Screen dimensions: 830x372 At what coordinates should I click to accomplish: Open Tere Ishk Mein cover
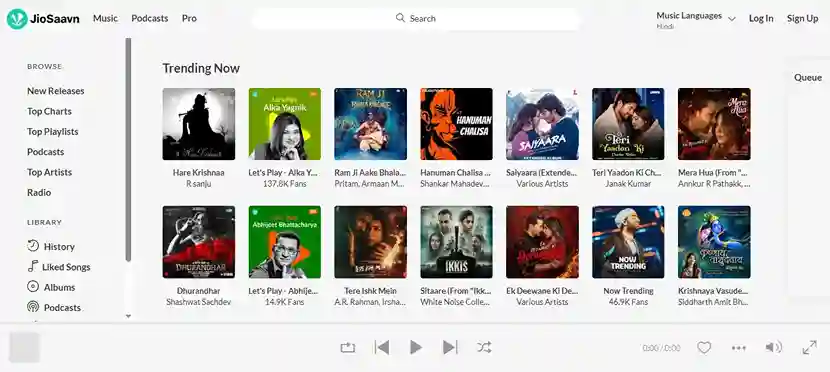click(x=371, y=242)
